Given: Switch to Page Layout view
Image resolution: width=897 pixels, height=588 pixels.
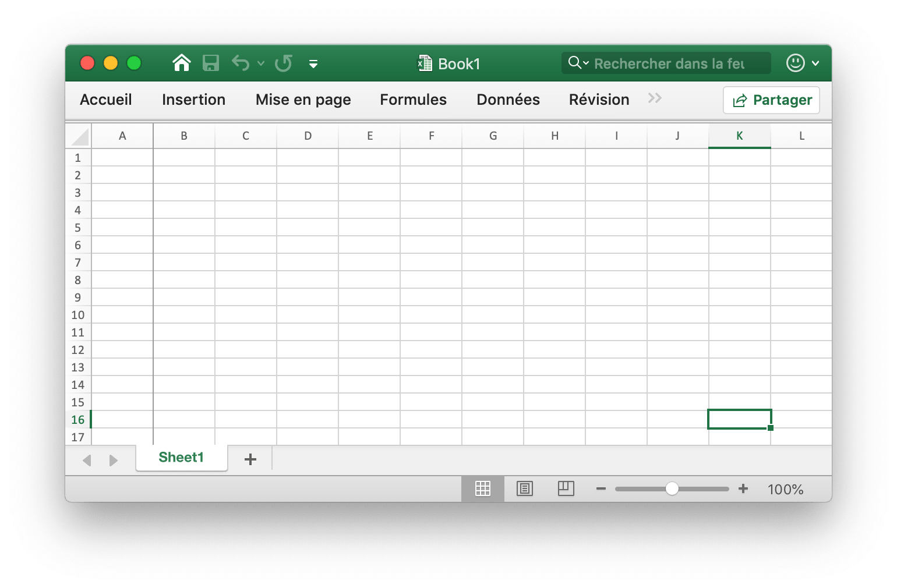Looking at the screenshot, I should (525, 489).
